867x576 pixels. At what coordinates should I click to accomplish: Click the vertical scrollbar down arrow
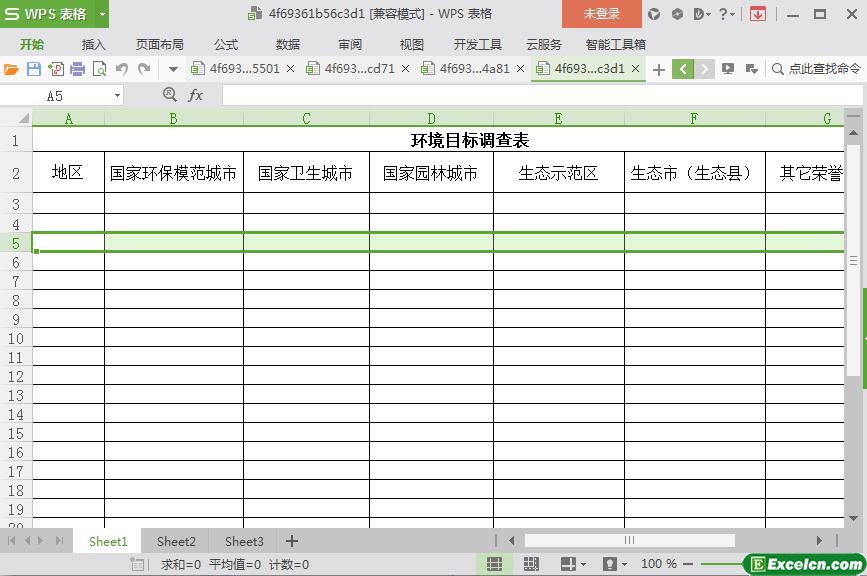coord(853,519)
